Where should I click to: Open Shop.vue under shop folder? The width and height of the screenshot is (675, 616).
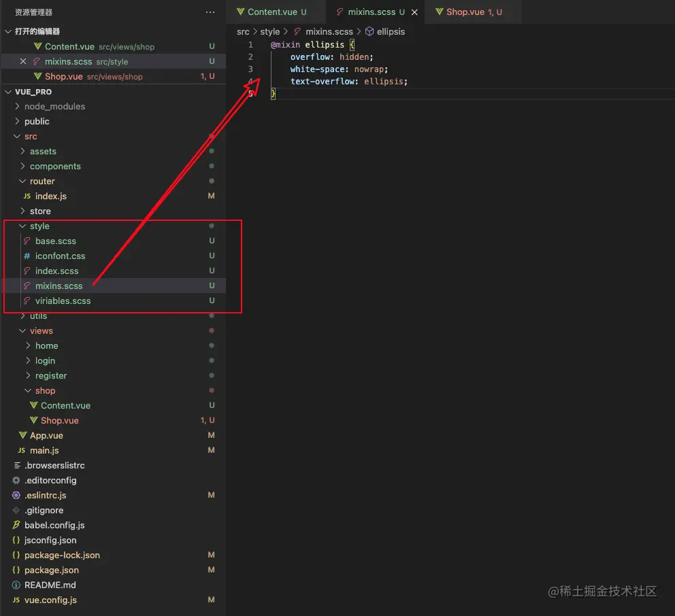tap(114, 420)
